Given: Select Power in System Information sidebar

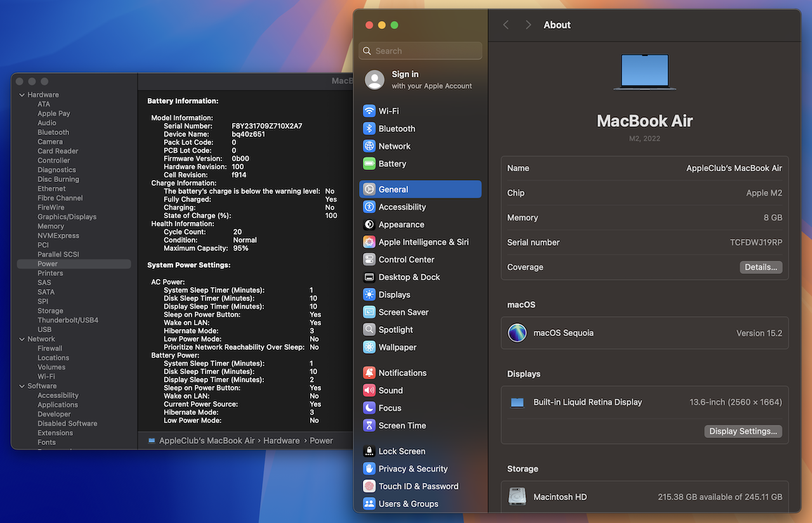Looking at the screenshot, I should tap(74, 264).
